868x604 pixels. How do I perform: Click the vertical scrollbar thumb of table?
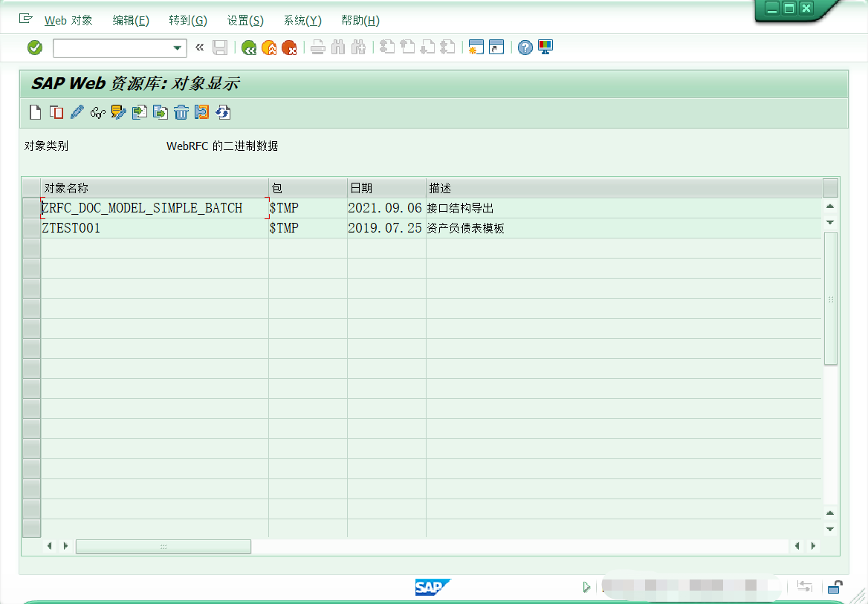pyautogui.click(x=830, y=299)
